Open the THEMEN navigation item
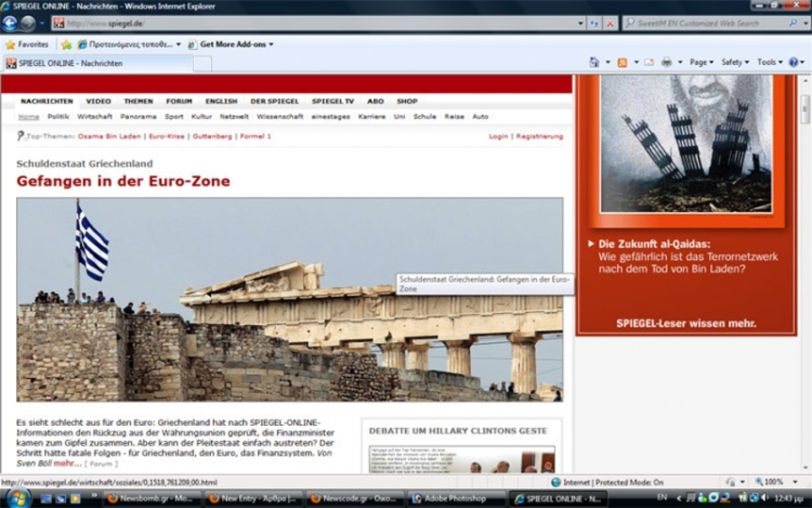The width and height of the screenshot is (812, 508). point(138,101)
